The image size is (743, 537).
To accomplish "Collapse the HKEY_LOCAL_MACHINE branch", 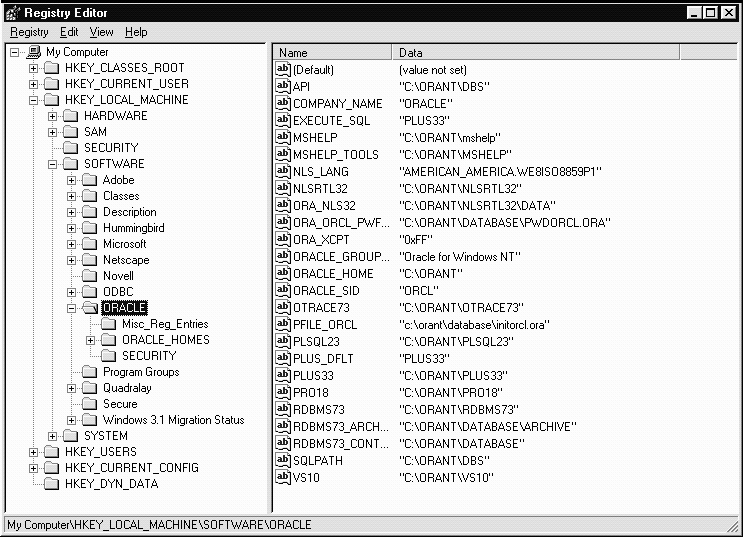I will [33, 100].
